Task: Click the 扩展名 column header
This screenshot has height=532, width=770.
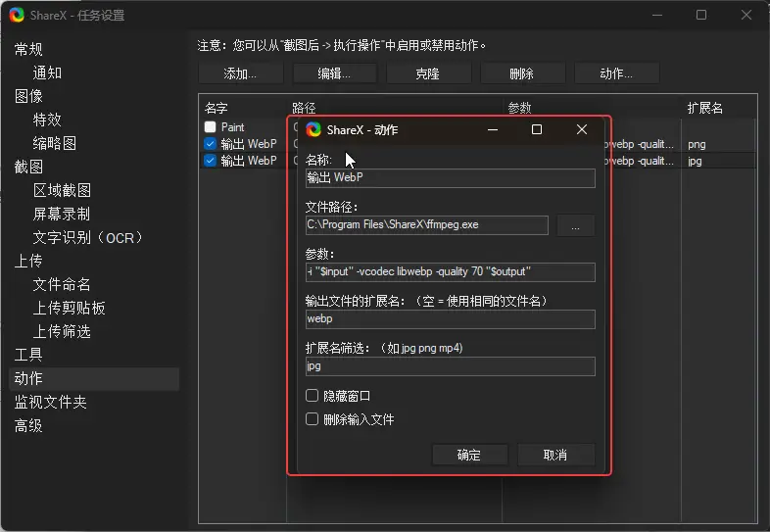Action: coord(705,108)
